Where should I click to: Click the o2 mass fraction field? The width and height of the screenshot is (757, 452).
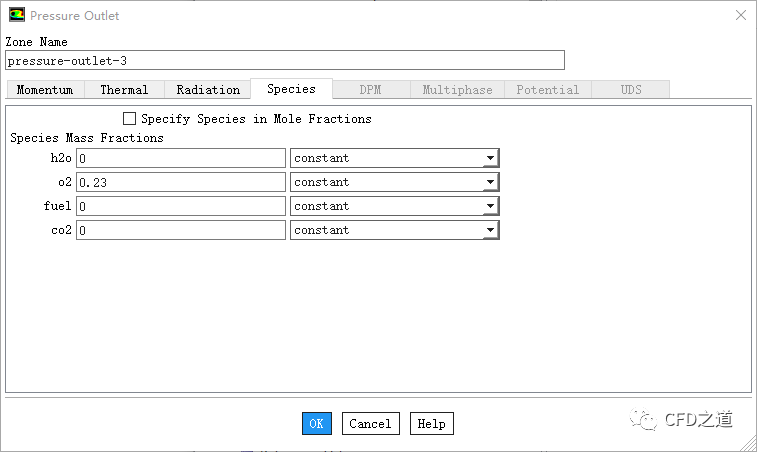pyautogui.click(x=181, y=182)
